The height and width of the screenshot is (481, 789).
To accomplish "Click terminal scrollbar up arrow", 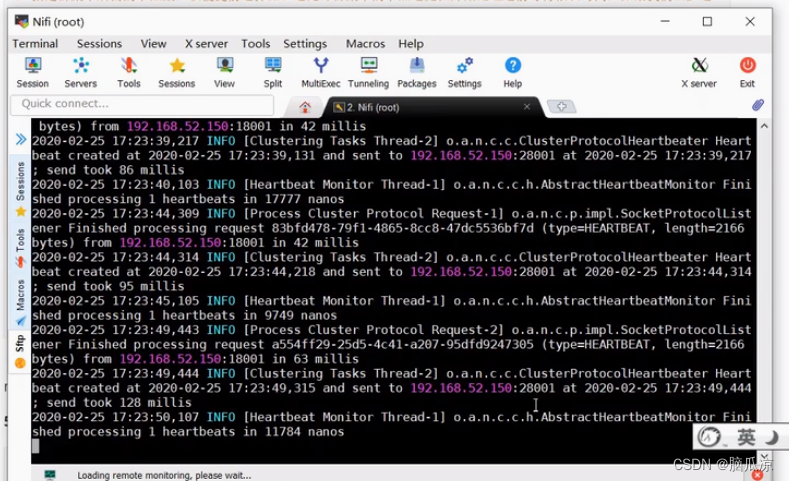I will 764,126.
